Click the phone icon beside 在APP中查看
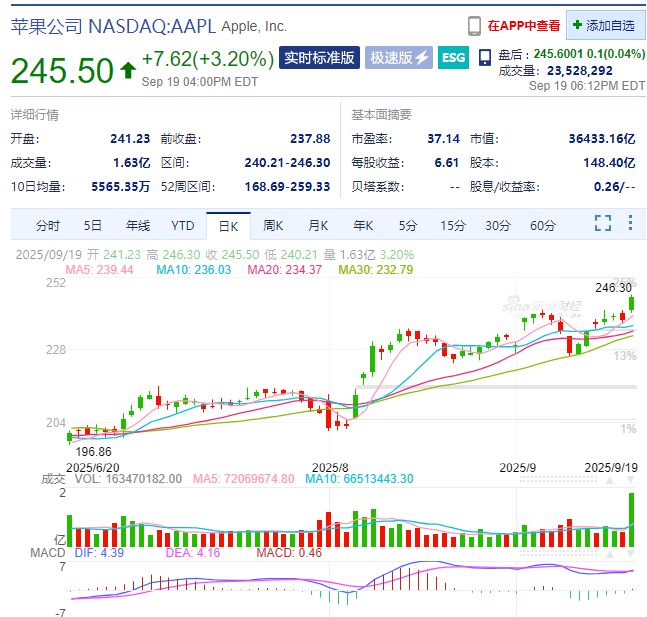 474,26
